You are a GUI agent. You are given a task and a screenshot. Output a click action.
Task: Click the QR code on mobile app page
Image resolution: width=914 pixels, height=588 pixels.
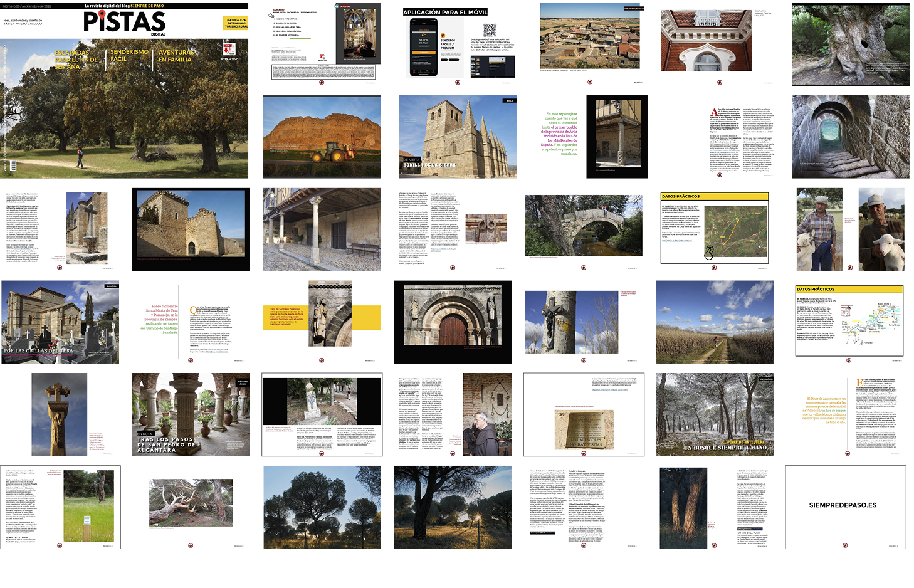[x=490, y=29]
